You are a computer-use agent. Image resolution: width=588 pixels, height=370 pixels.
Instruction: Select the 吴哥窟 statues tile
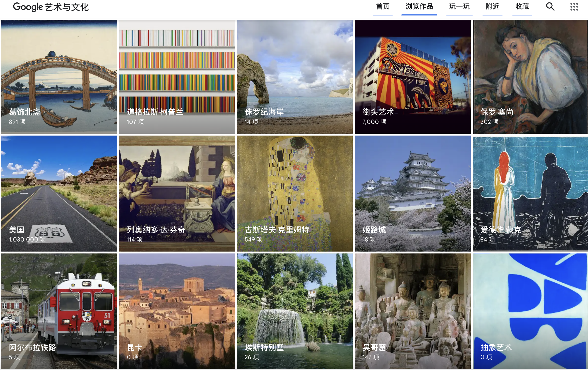[412, 311]
